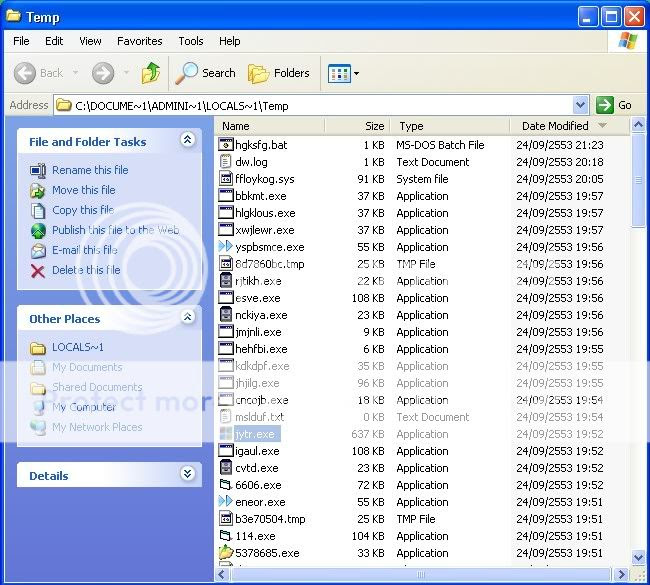Click the eneor.exe blue arrow icon
The width and height of the screenshot is (650, 585).
tap(226, 502)
